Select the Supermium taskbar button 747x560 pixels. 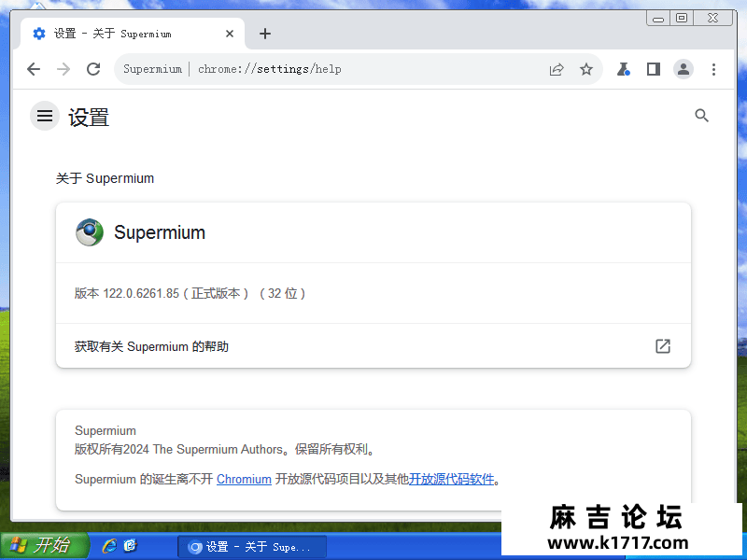coord(252,547)
